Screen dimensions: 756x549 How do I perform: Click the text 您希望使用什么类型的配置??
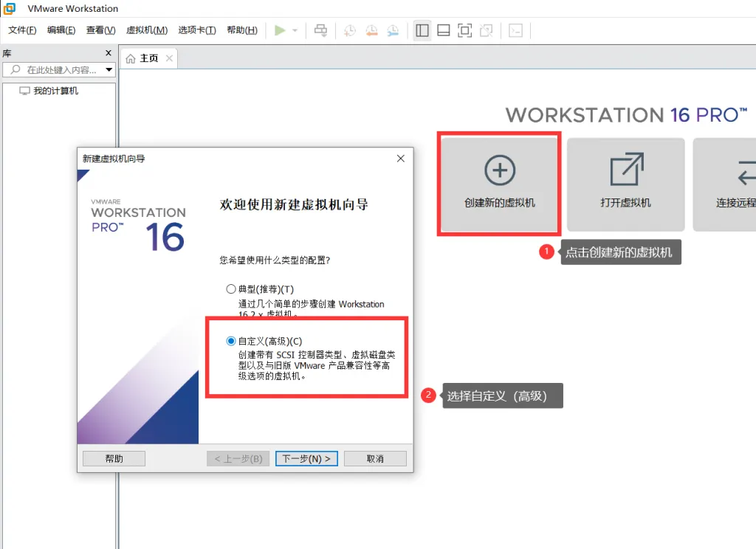pyautogui.click(x=275, y=260)
